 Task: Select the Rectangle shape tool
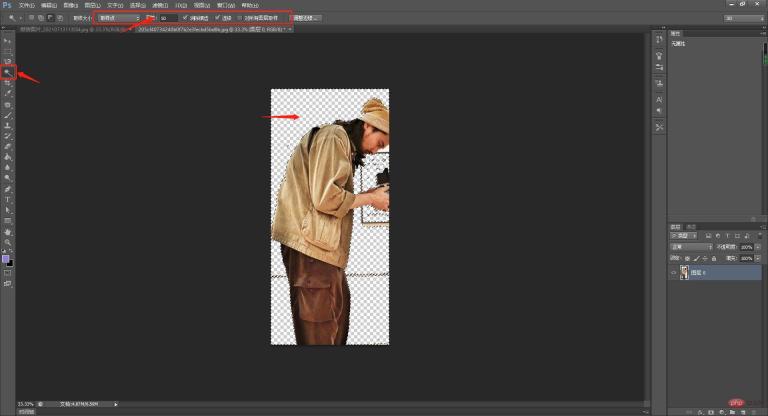[7, 221]
